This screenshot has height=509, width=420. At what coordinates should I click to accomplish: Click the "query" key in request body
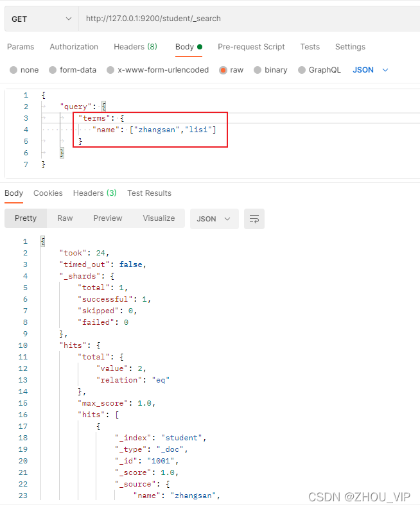pyautogui.click(x=76, y=107)
